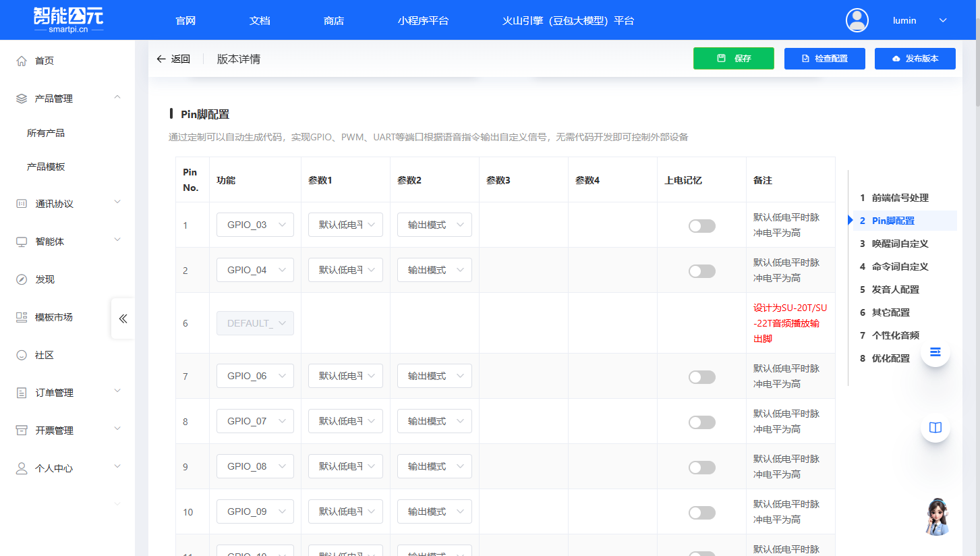The image size is (980, 556).
Task: Toggle power-on memory for Pin 7
Action: 701,377
